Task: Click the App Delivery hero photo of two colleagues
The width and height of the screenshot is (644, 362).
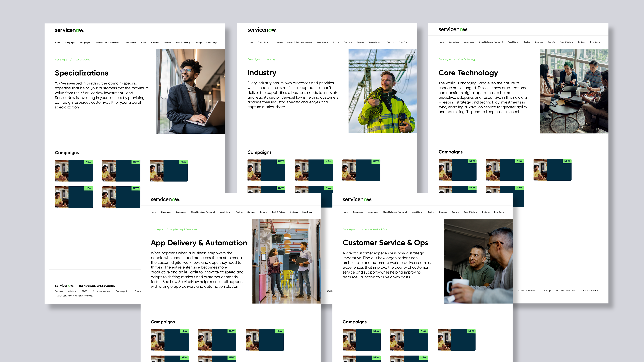Action: (x=286, y=261)
